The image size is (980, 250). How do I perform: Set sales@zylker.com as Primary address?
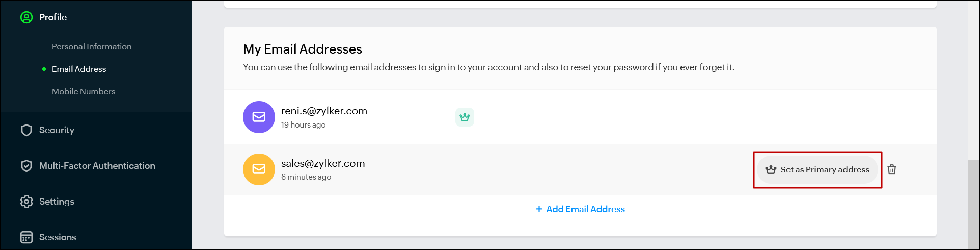[x=818, y=170]
